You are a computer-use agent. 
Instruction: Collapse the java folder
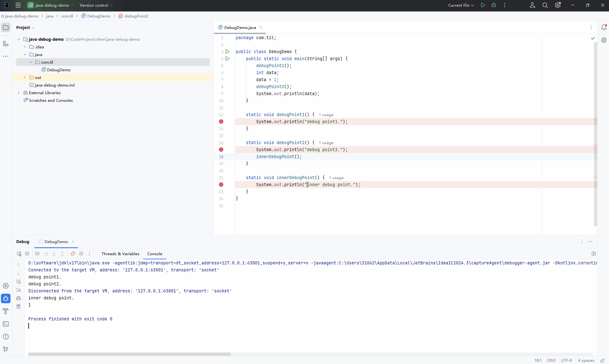[25, 54]
